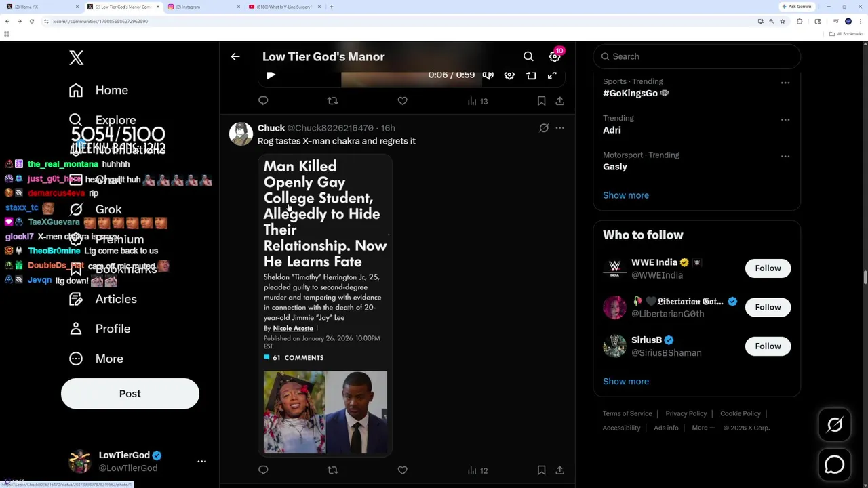Follow WWE India
The height and width of the screenshot is (488, 868).
pos(768,268)
